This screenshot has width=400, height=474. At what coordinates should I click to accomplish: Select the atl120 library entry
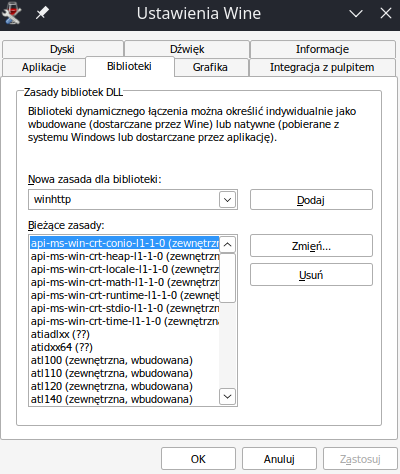(125, 386)
